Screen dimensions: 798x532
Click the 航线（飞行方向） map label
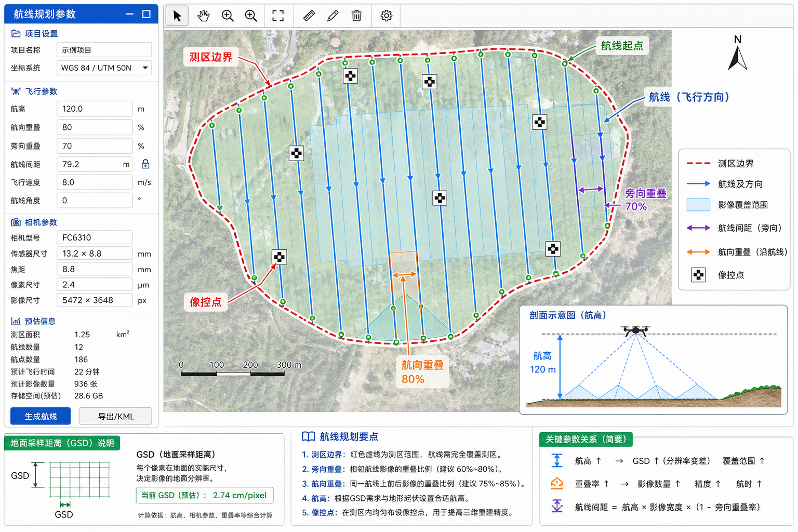689,97
